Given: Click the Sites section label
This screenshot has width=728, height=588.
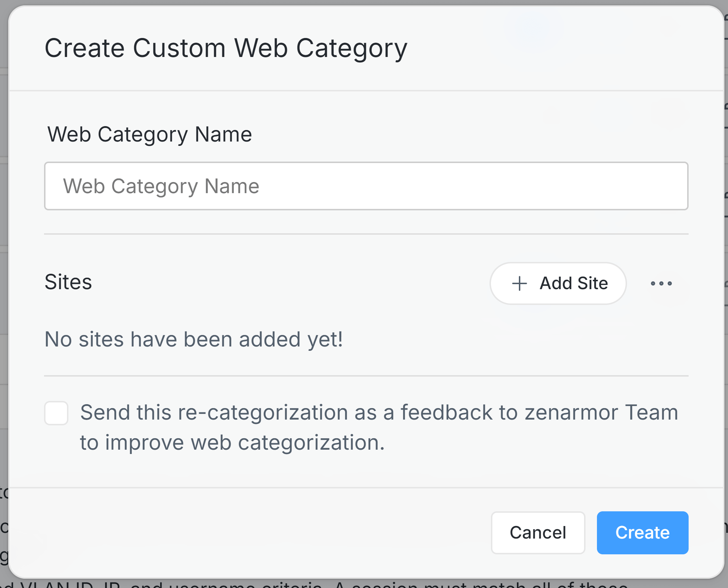Looking at the screenshot, I should pyautogui.click(x=68, y=282).
